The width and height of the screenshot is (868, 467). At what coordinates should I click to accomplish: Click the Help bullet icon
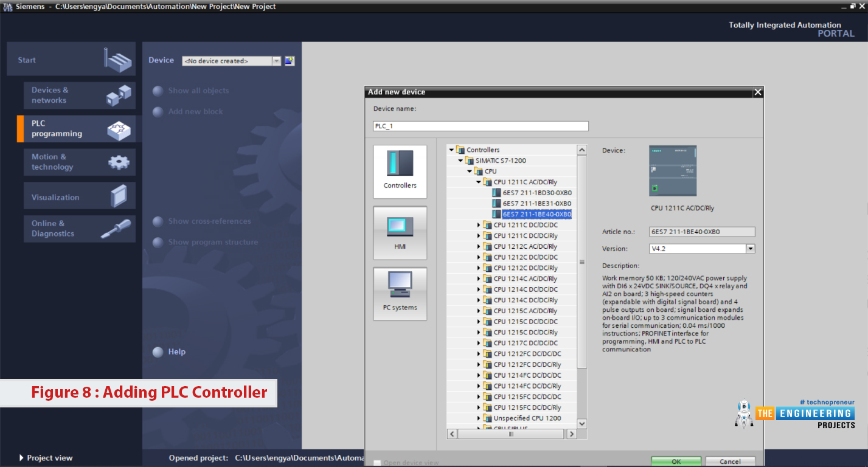pos(158,352)
